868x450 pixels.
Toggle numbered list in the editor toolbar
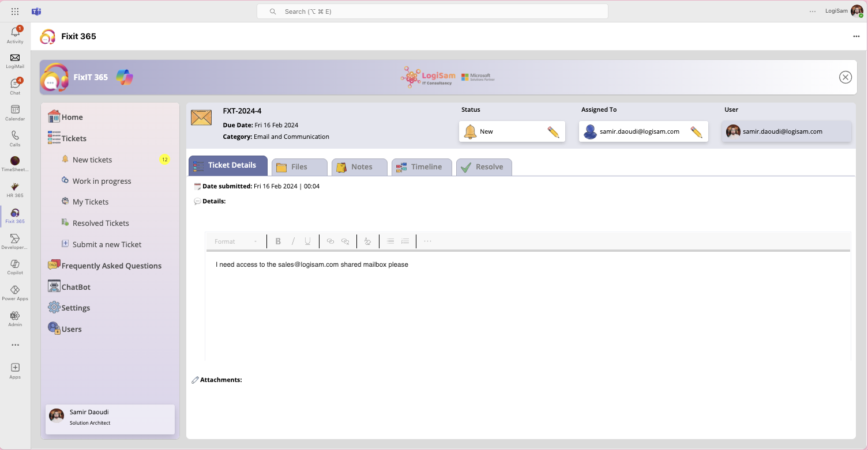(x=405, y=241)
